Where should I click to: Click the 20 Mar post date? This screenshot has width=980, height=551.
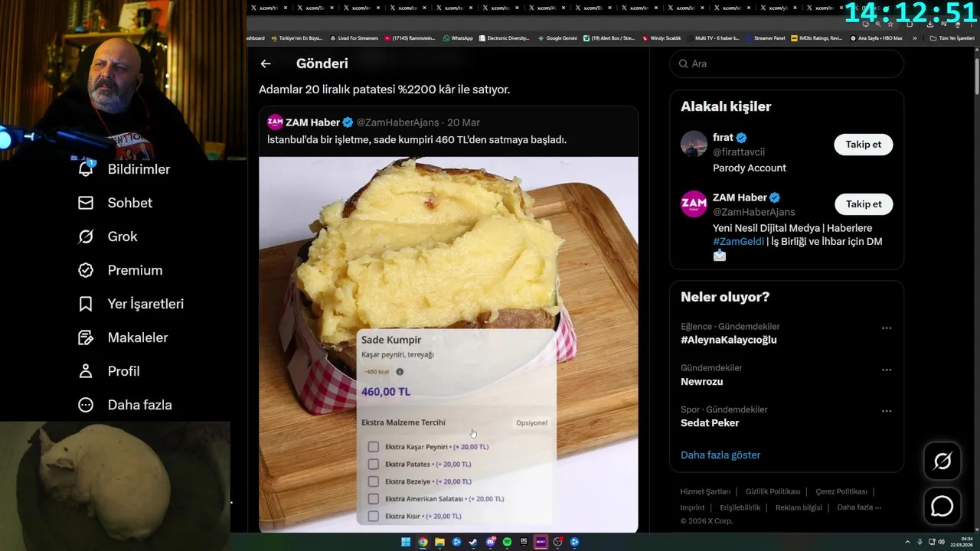(x=463, y=122)
